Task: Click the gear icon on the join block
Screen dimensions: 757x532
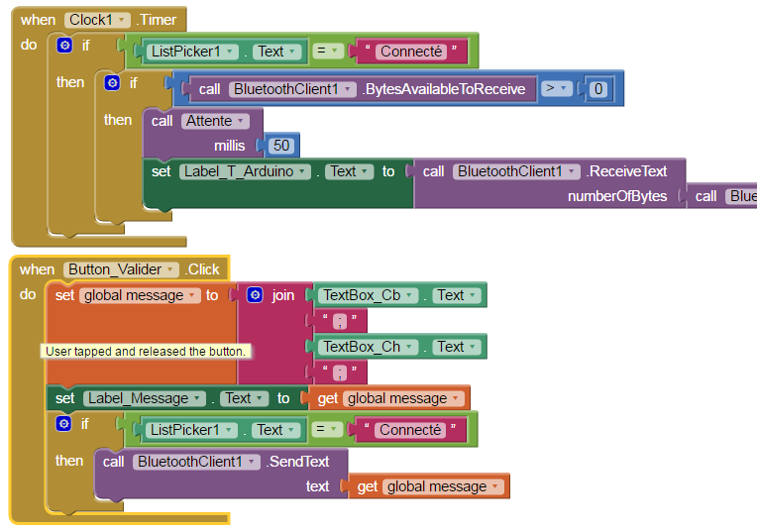Action: (255, 294)
